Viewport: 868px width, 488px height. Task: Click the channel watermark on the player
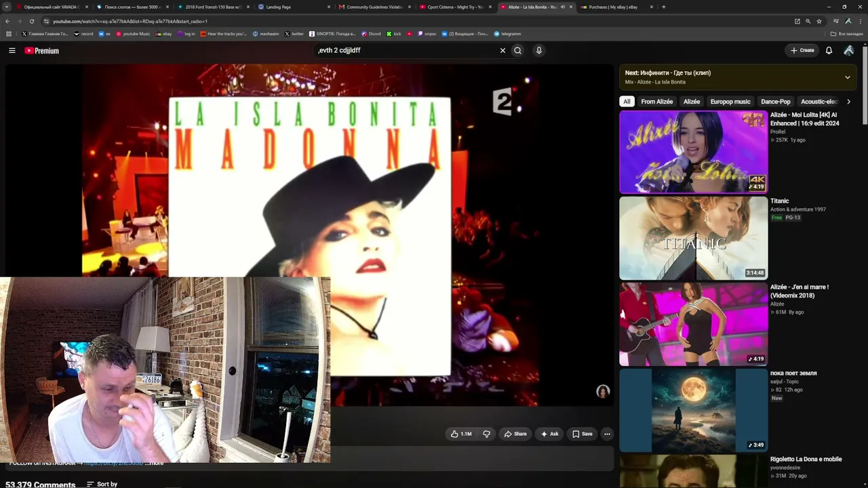click(x=603, y=391)
